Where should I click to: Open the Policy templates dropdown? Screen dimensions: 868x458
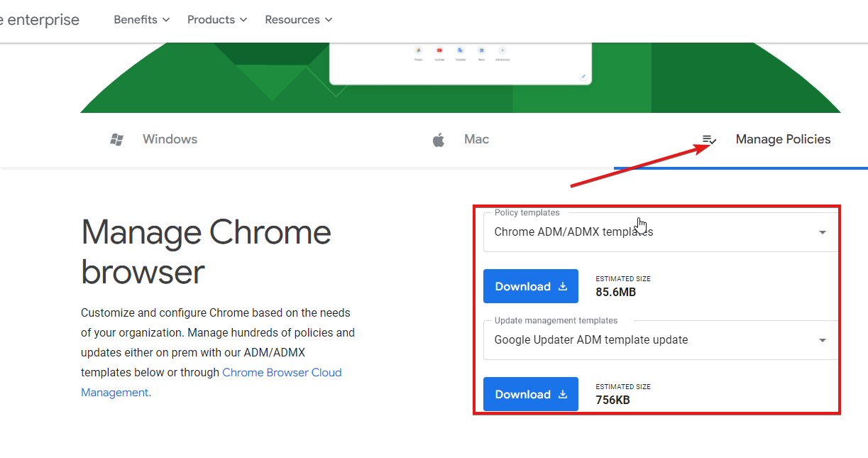[661, 231]
